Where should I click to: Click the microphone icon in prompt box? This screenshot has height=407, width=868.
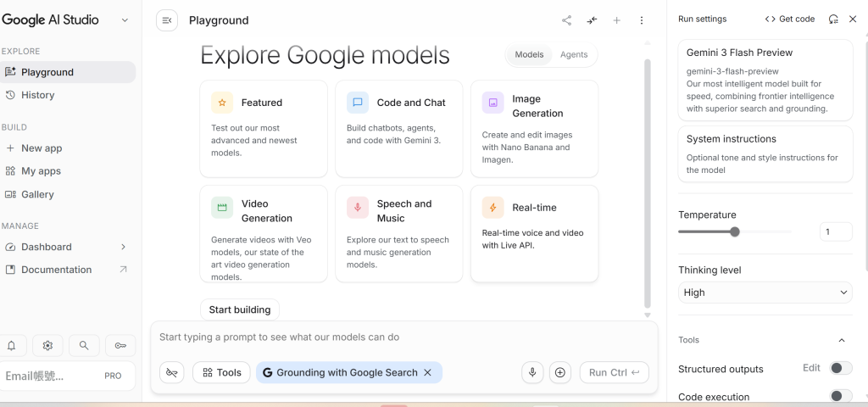click(532, 373)
